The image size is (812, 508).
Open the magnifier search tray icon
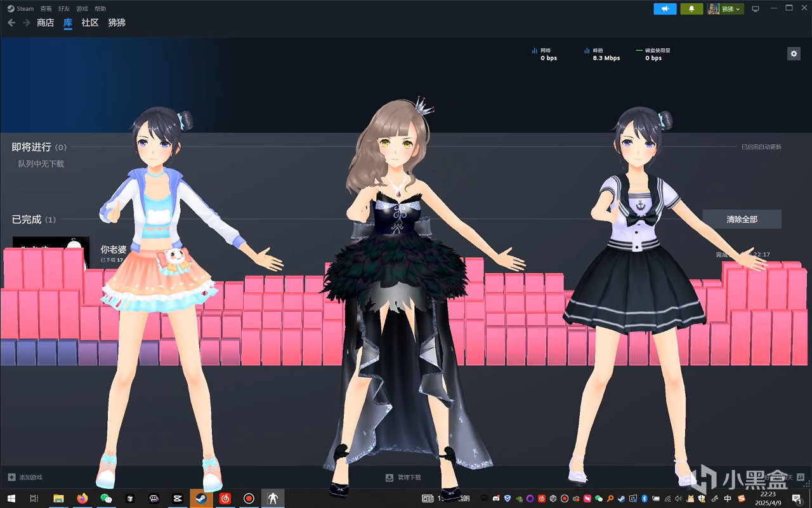click(x=610, y=498)
